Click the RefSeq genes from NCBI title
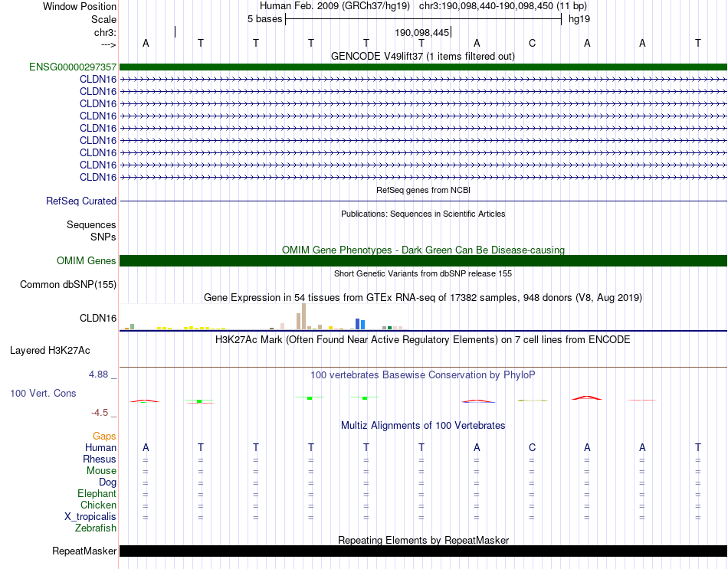The height and width of the screenshot is (569, 728). point(423,190)
